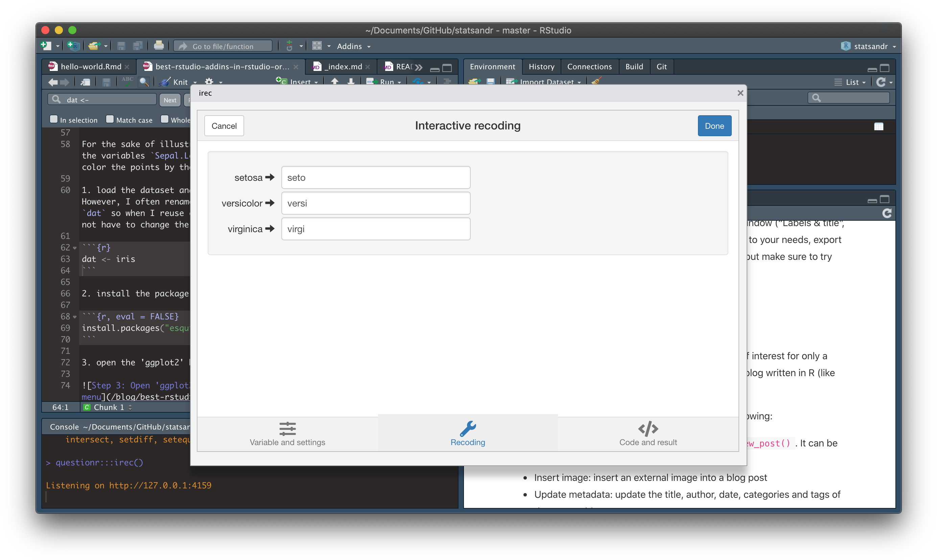Click the ABC spell check icon

coord(127,81)
